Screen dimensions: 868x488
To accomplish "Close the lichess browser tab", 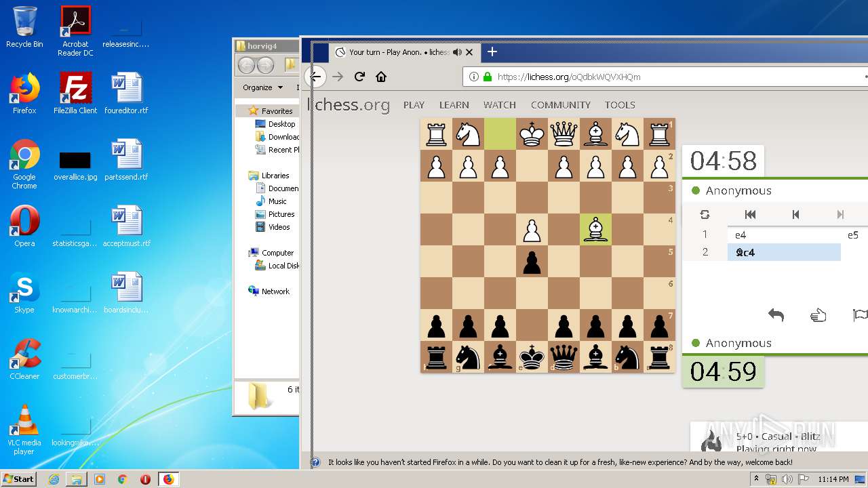I will point(469,52).
